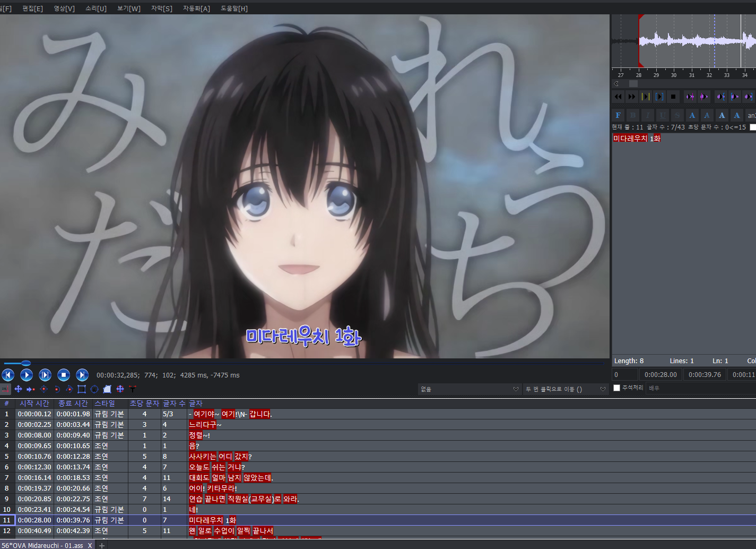
Task: Select the rotate on Z axis tool
Action: tap(56, 389)
